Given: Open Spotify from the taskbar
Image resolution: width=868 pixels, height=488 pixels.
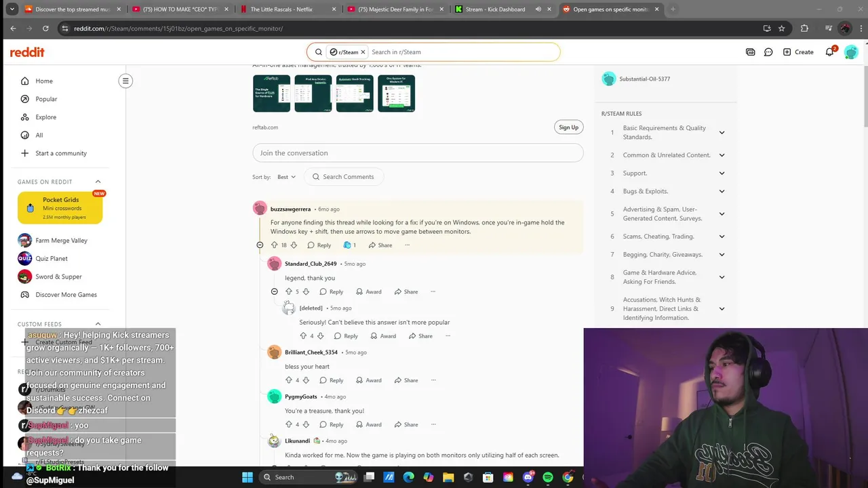Looking at the screenshot, I should coord(548,477).
